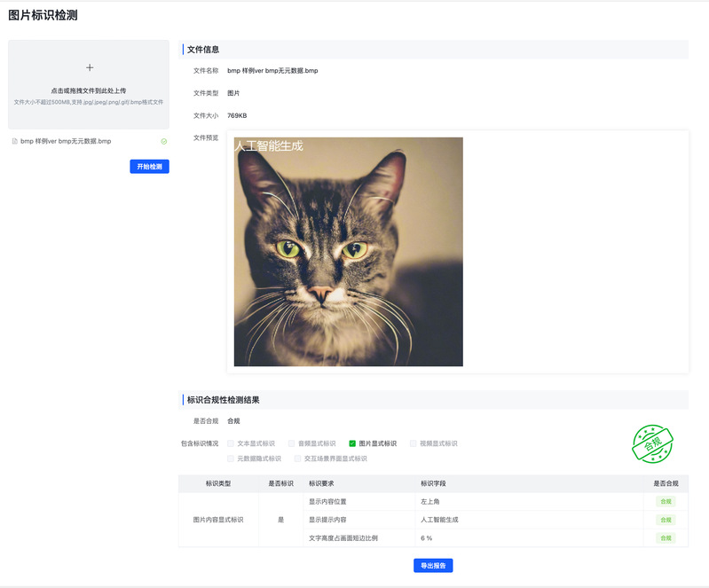Click the 合规 badge for 显示内容位置 row
Screen dimensions: 709x588
(665, 501)
